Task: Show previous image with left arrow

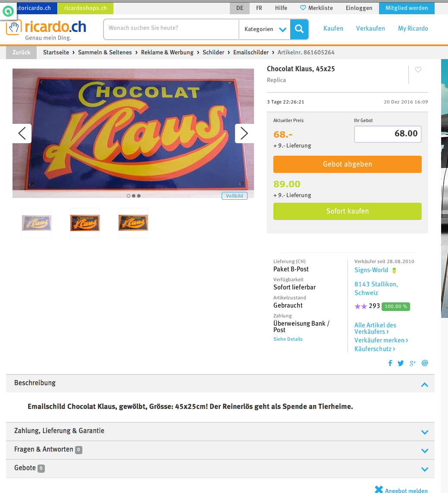Action: click(x=22, y=133)
